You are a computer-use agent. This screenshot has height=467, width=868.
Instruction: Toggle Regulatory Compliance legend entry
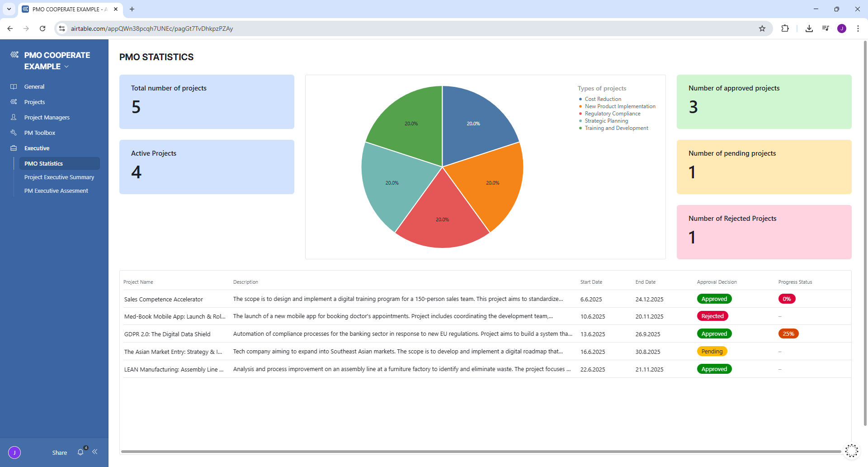(x=612, y=114)
